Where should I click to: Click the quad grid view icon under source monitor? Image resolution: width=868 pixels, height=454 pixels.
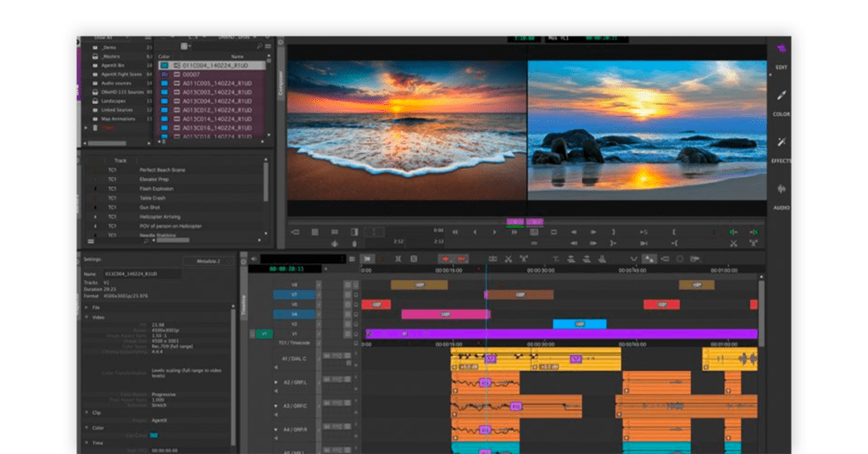(x=314, y=232)
